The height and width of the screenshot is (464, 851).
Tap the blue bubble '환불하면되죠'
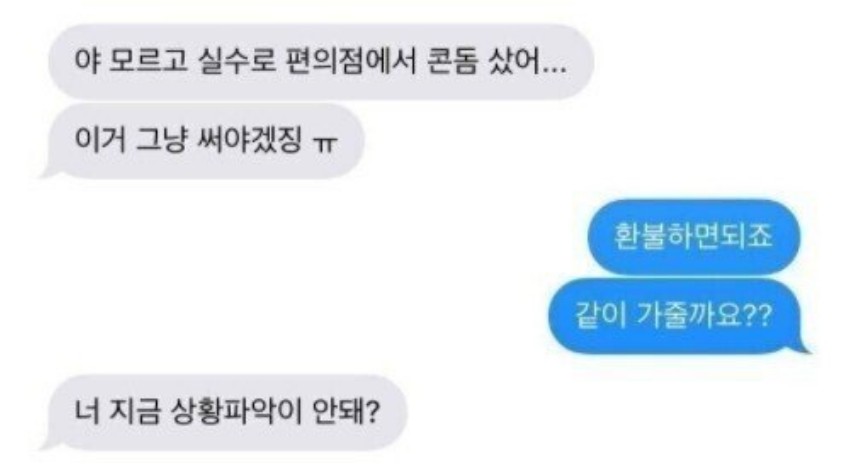[x=693, y=236]
